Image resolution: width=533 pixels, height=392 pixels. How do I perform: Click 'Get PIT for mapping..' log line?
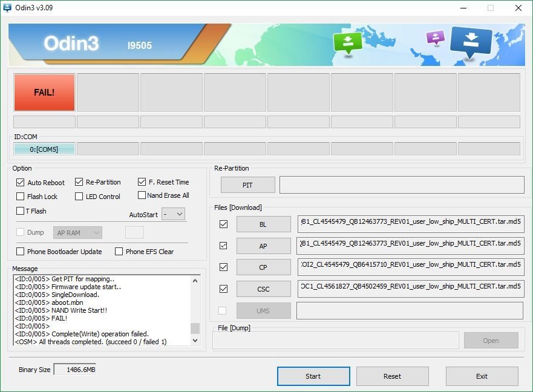click(65, 279)
